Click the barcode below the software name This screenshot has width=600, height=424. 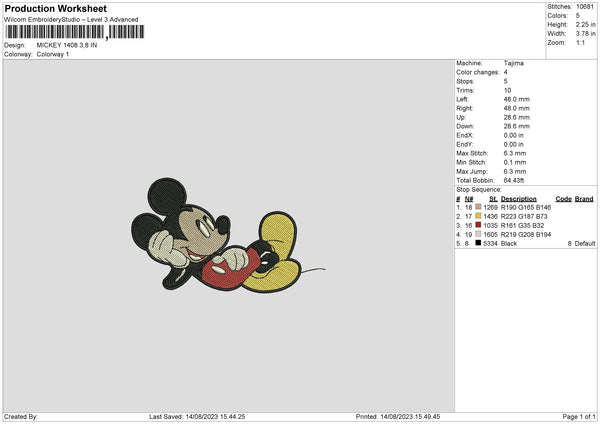point(74,32)
